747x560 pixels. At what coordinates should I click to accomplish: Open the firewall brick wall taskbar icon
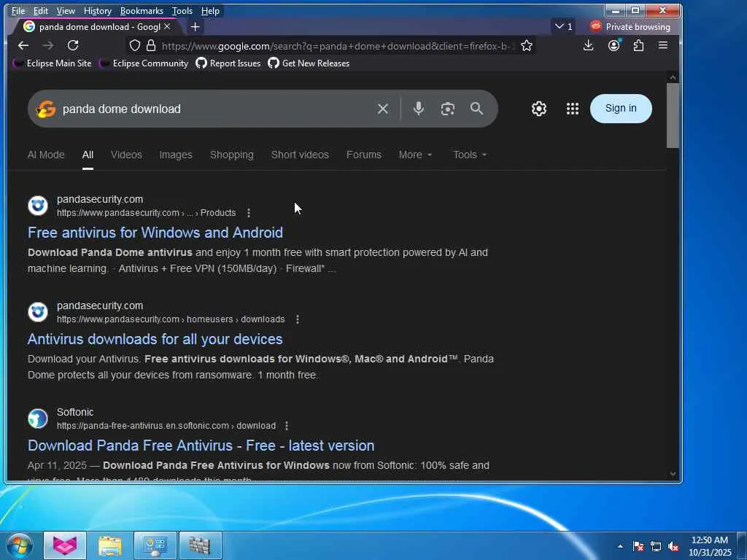pos(200,545)
